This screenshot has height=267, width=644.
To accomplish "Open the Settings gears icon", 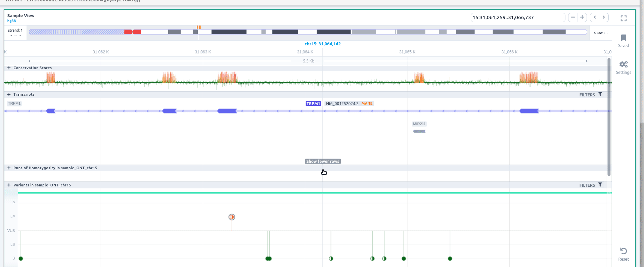I will [624, 64].
